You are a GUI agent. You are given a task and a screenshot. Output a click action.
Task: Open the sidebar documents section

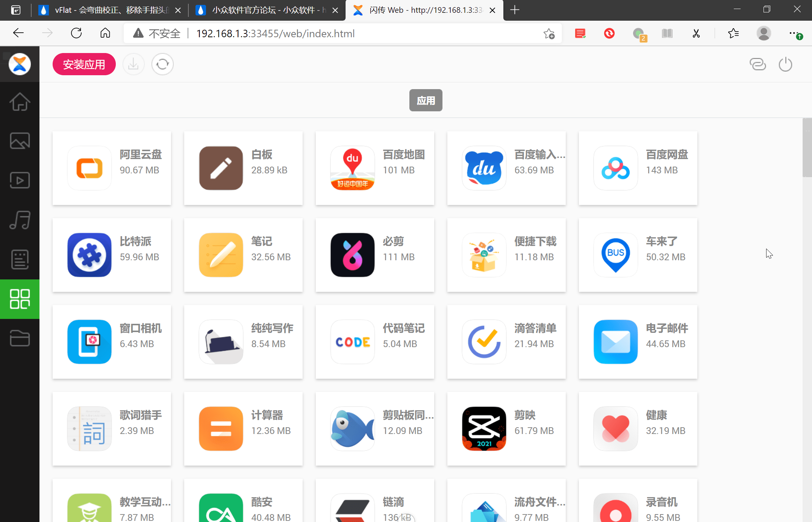coord(20,259)
